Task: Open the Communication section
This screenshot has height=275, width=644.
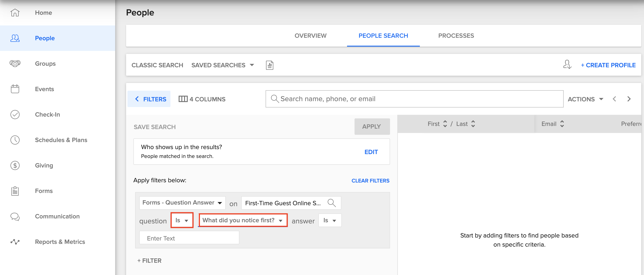Action: pos(57,216)
